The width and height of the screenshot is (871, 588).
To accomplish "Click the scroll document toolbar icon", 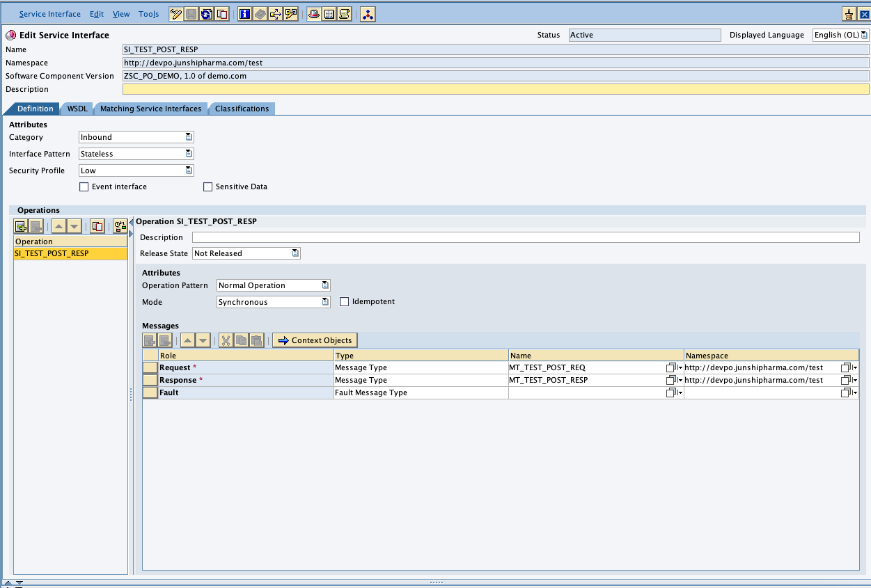I will [345, 14].
